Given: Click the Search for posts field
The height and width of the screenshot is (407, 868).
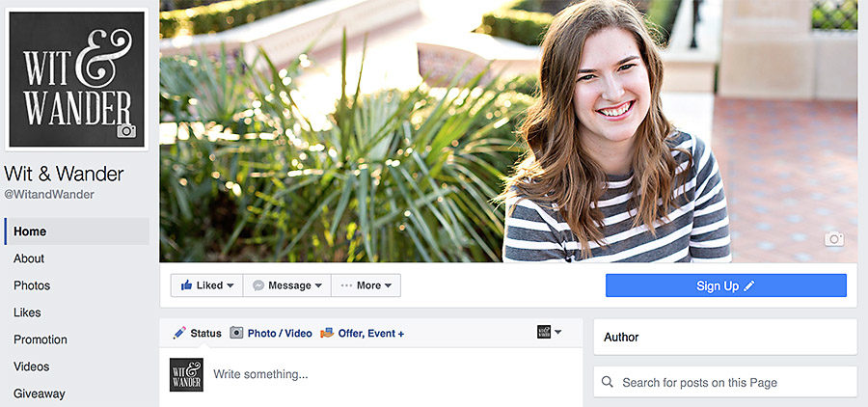Looking at the screenshot, I should (725, 382).
